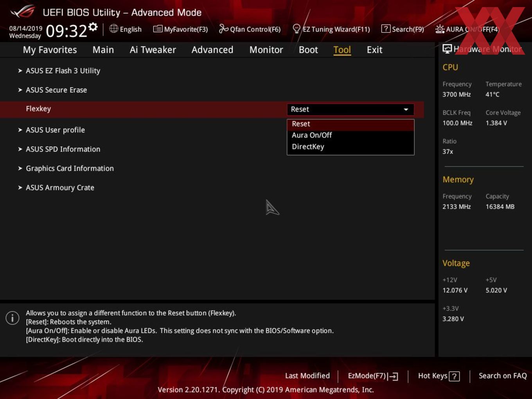Click the Hardware Monitor panel title
The image size is (532, 399).
(x=487, y=49)
